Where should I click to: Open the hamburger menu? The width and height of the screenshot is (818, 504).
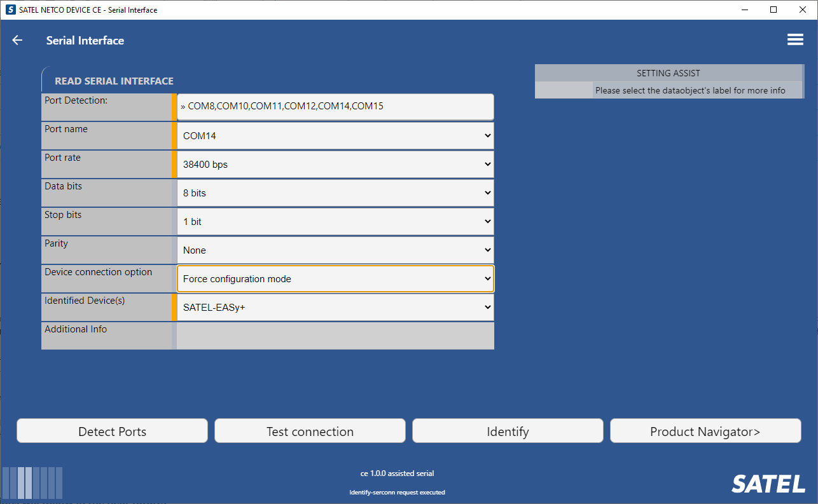click(795, 39)
